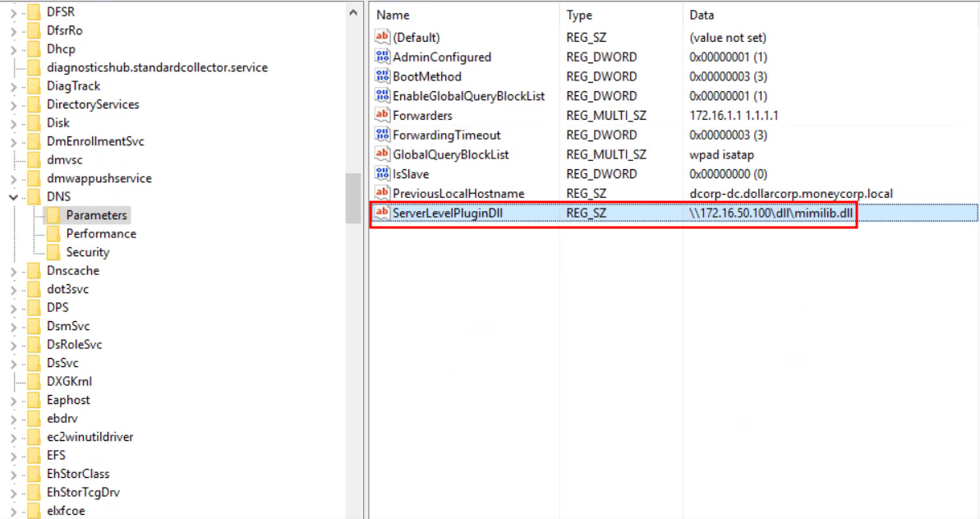
Task: Click the dmvsc folder icon
Action: 35,159
